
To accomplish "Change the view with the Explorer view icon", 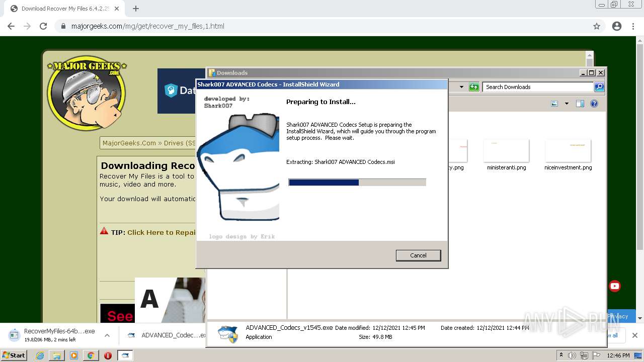I will [554, 104].
